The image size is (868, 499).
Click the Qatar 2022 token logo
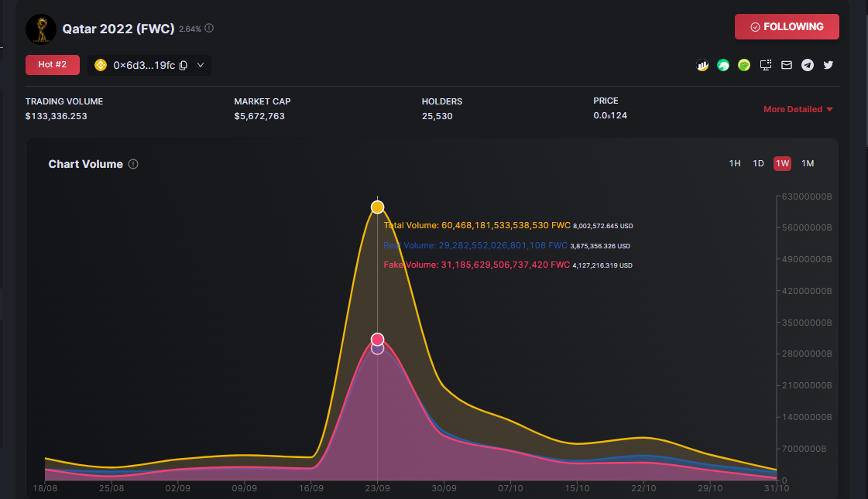click(x=41, y=29)
